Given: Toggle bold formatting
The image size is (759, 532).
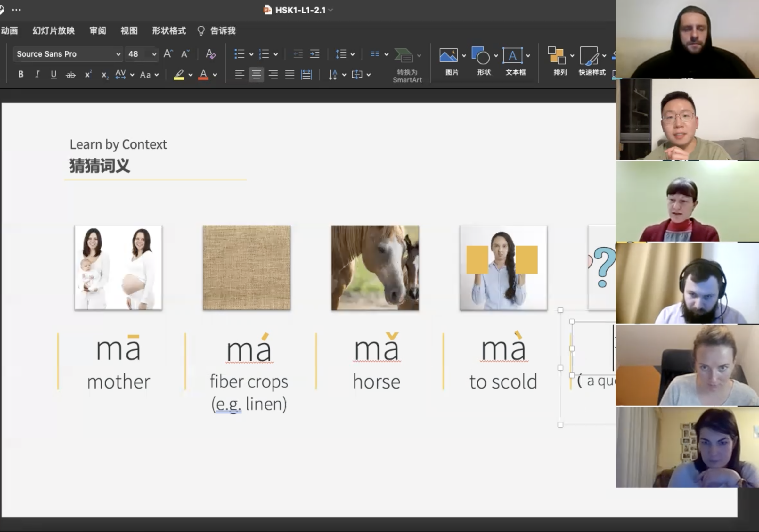Looking at the screenshot, I should click(21, 74).
